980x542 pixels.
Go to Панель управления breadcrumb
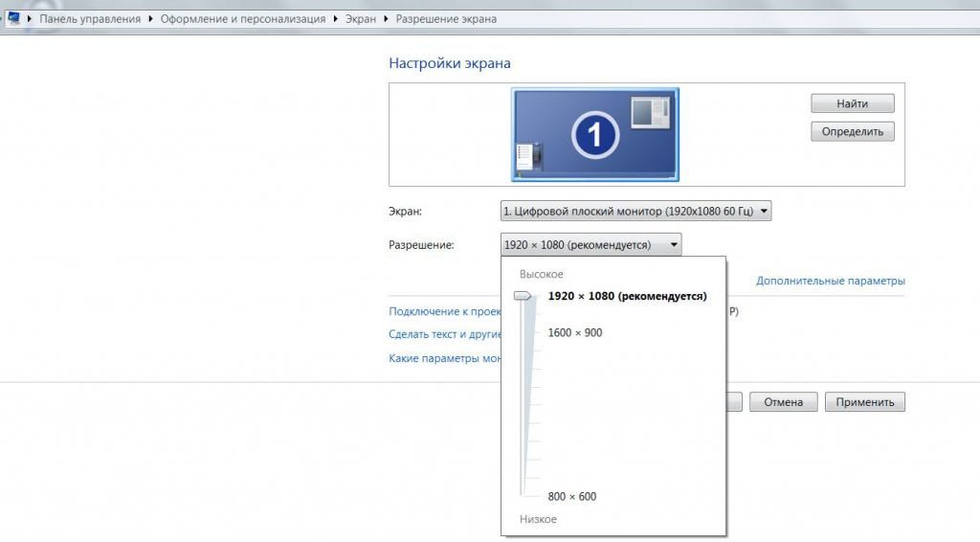90,19
